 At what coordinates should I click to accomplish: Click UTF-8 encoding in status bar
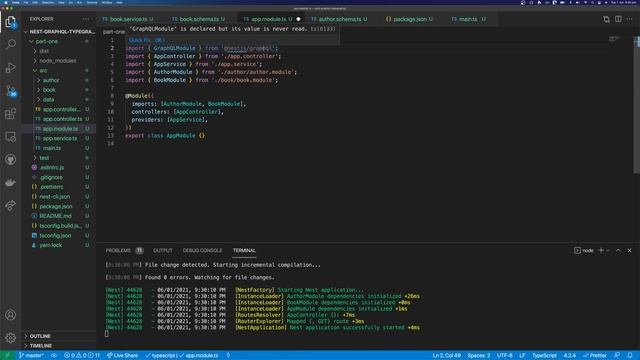(x=504, y=356)
